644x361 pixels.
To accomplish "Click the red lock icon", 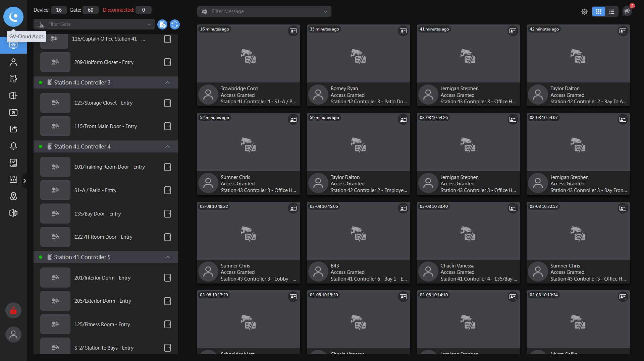I will (x=13, y=311).
